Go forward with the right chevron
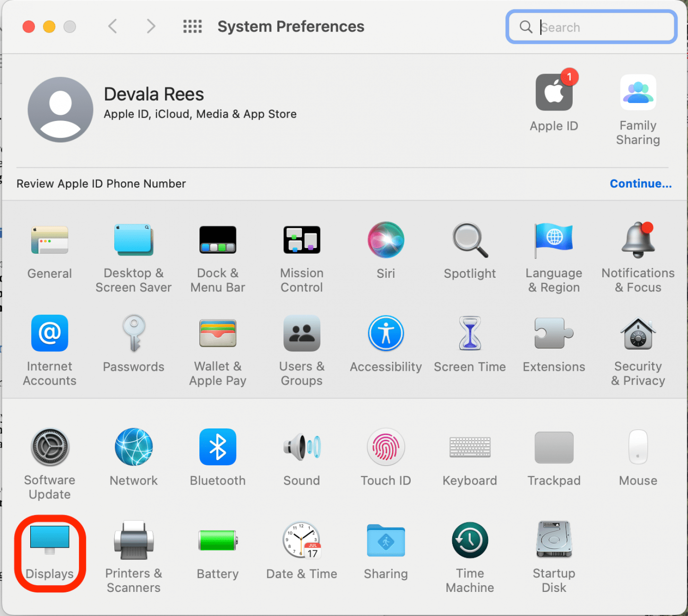688x616 pixels. coord(151,26)
